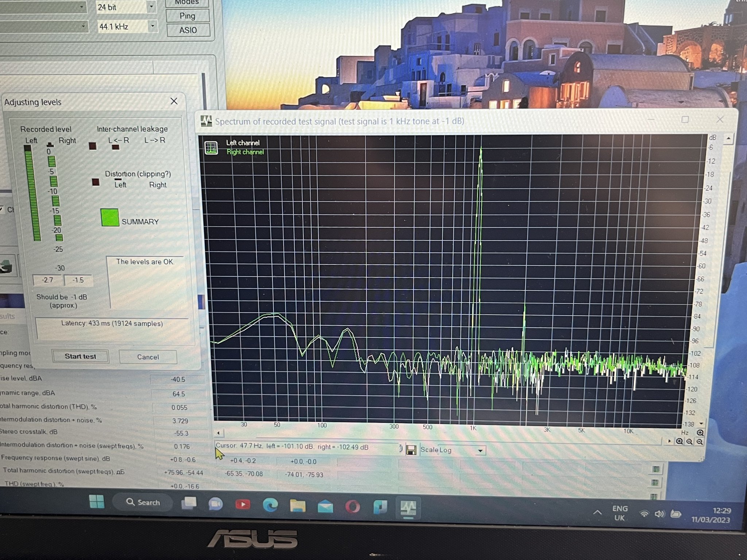The height and width of the screenshot is (560, 747).
Task: Click the 'Latency: 433 ms (19124 samples)' text
Action: tap(112, 323)
